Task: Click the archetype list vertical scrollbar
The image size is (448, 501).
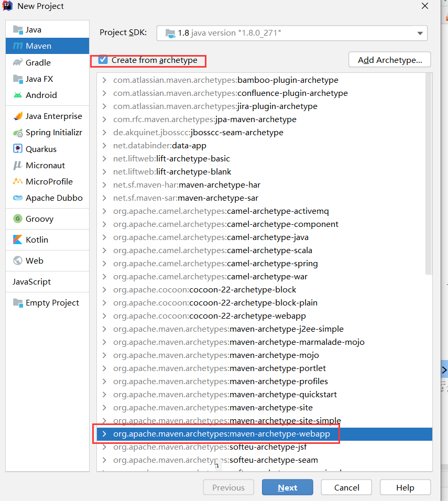Action: pyautogui.click(x=429, y=173)
